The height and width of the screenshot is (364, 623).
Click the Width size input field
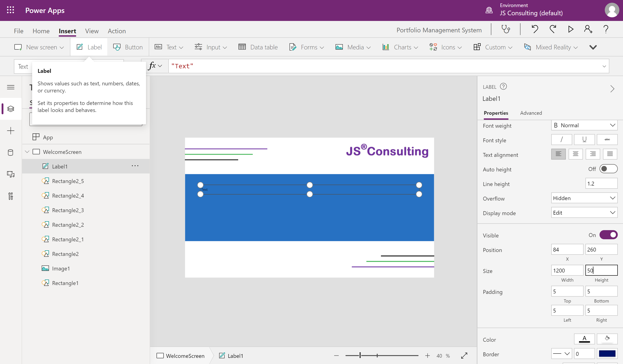coord(567,270)
